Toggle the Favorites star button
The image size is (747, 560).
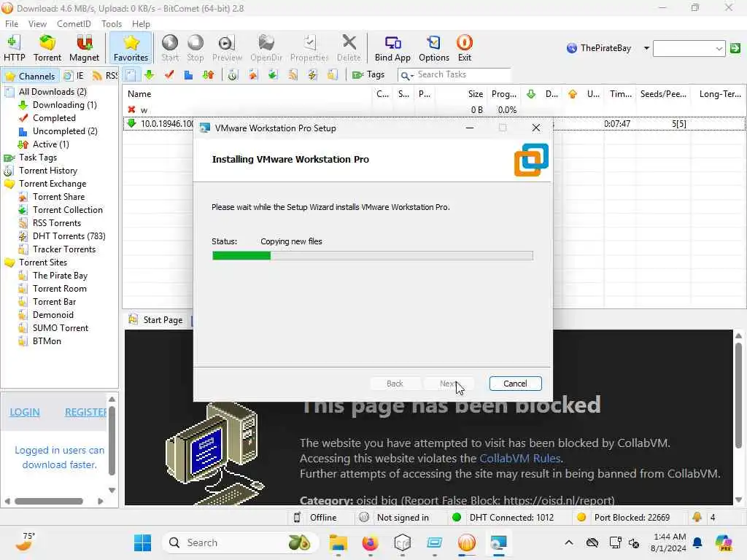tap(131, 48)
